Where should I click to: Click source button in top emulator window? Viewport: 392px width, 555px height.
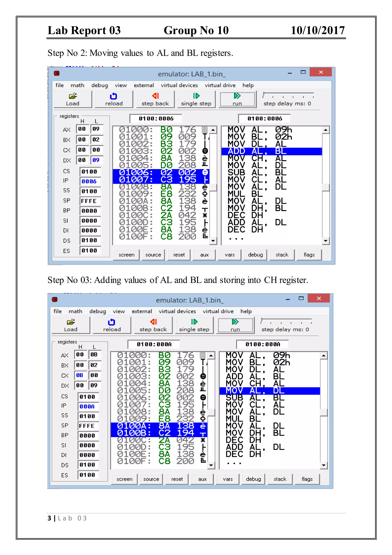pos(153,255)
